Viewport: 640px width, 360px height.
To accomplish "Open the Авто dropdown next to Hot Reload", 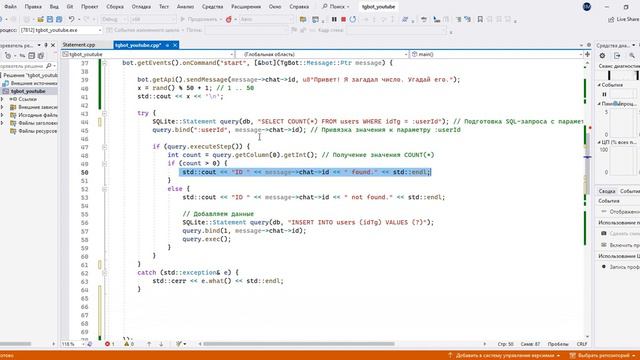I will [266, 19].
